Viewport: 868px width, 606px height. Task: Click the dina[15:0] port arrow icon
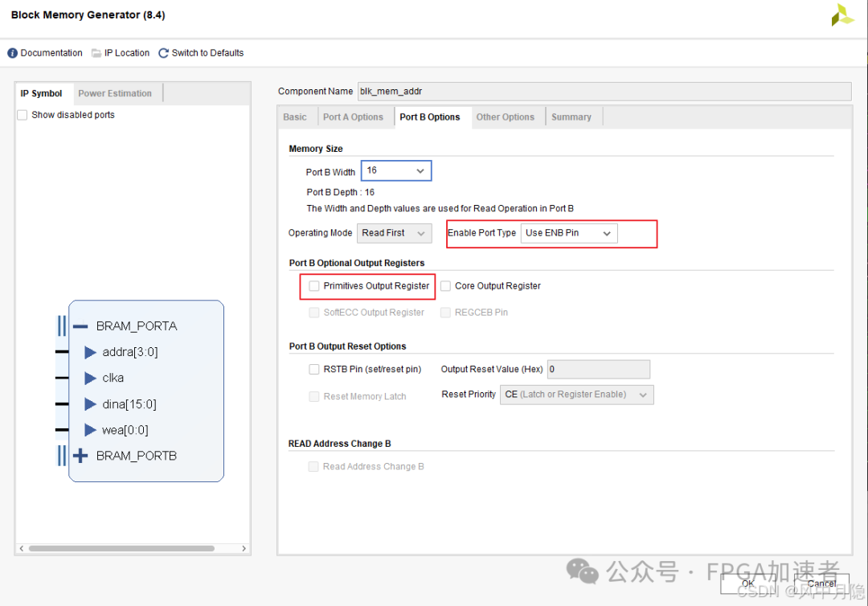pyautogui.click(x=90, y=404)
